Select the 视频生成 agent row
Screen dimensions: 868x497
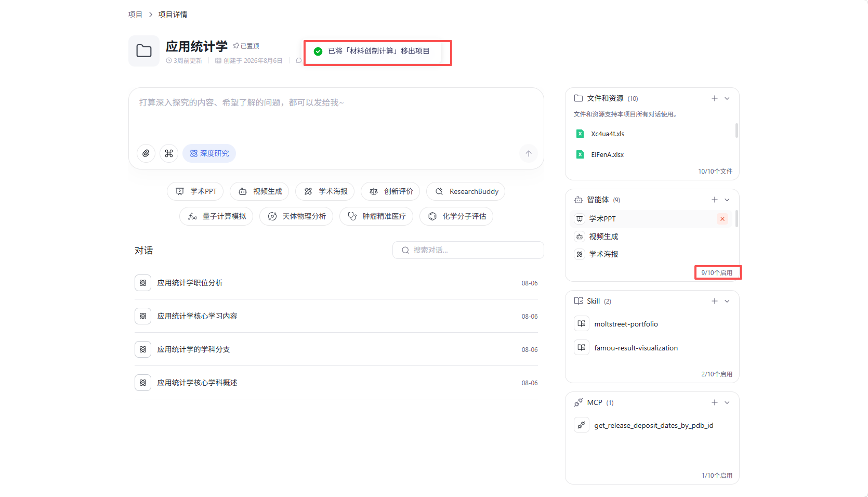tap(651, 237)
